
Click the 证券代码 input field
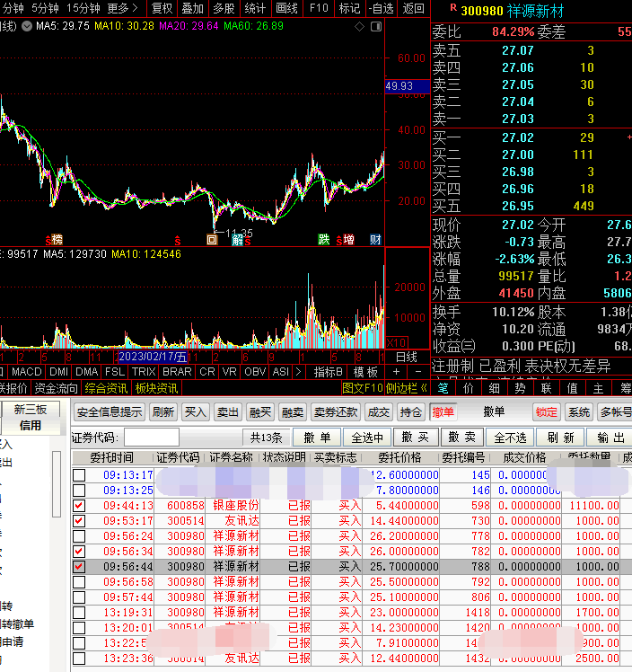coord(152,438)
